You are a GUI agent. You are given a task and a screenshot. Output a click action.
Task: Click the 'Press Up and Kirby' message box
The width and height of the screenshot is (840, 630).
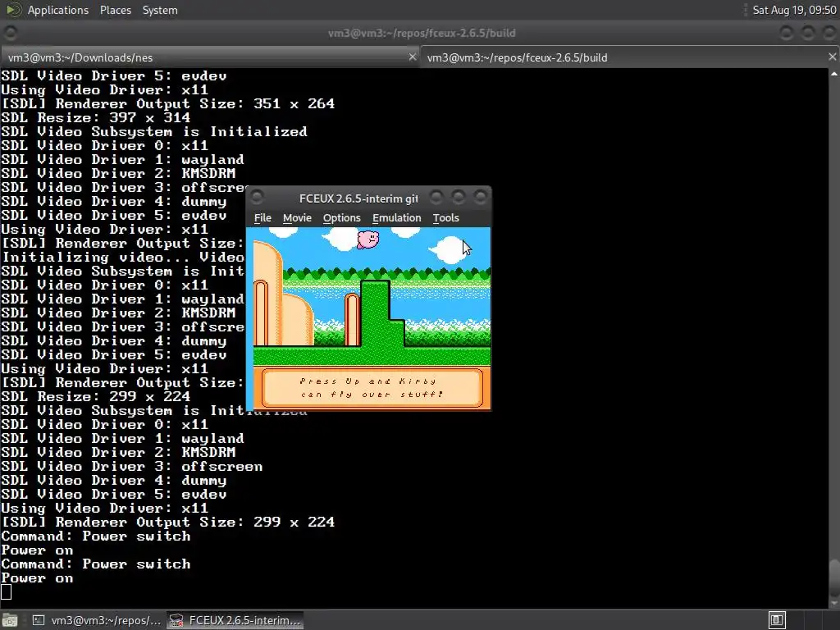372,387
